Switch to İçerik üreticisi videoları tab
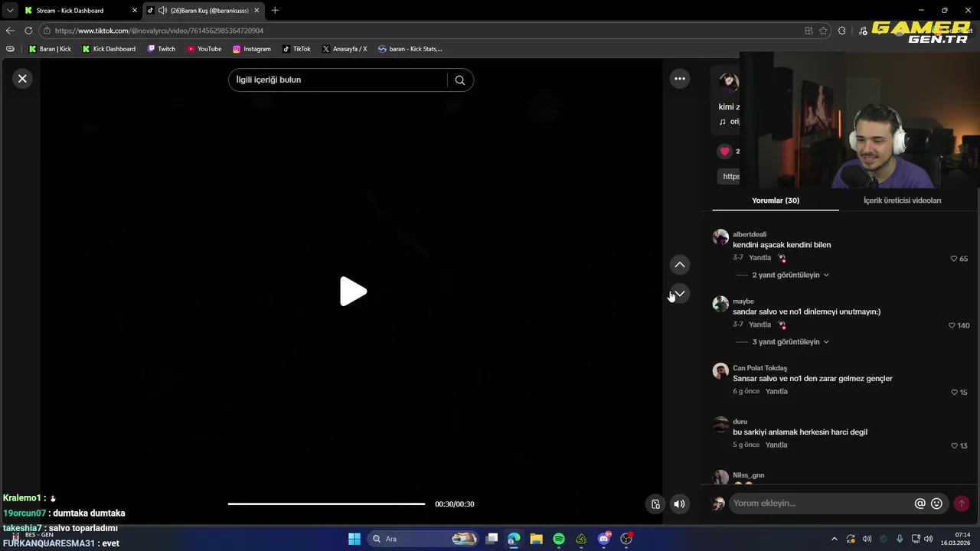The width and height of the screenshot is (980, 551). point(902,201)
